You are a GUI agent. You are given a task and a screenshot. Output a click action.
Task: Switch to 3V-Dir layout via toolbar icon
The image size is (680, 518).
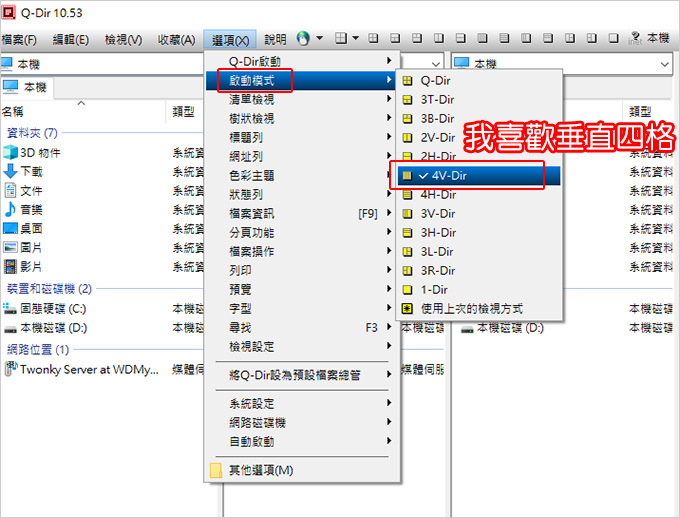click(x=526, y=39)
